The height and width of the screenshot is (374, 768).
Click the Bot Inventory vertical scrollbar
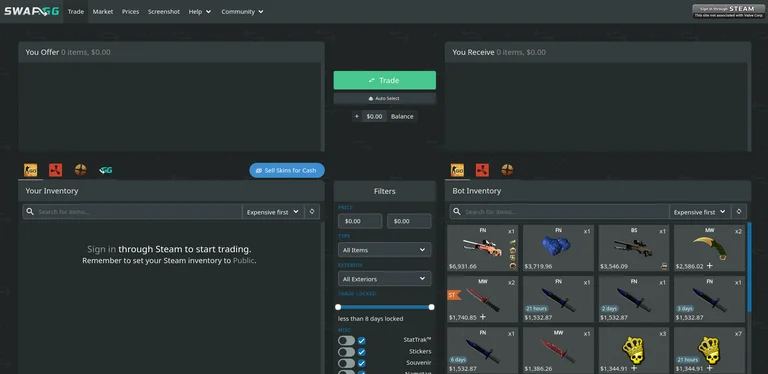749,268
